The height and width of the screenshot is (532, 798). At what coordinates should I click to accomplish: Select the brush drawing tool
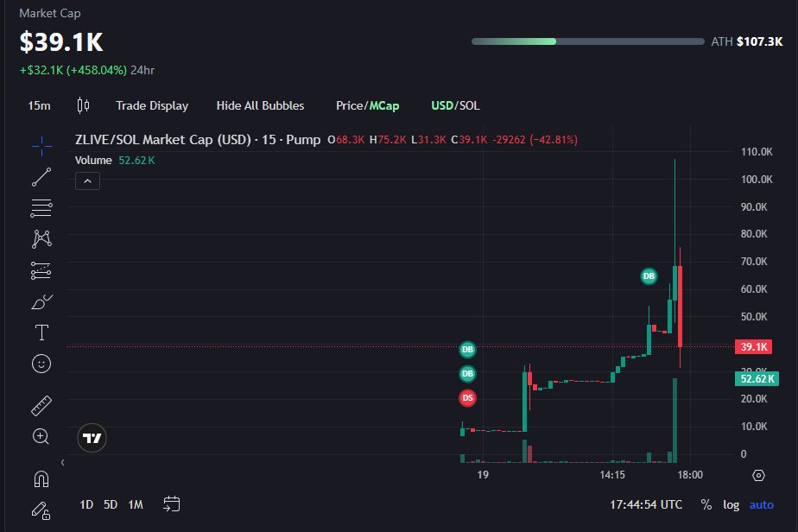coord(41,301)
